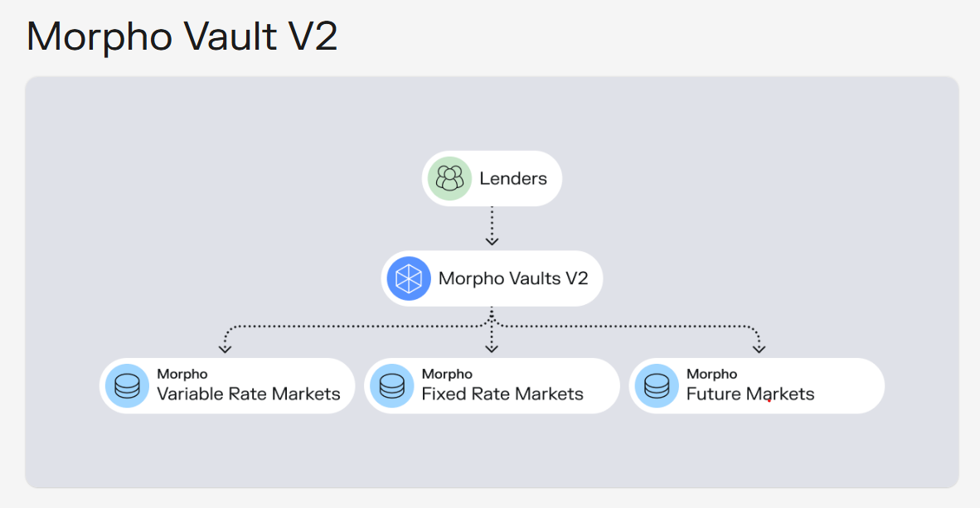Viewport: 980px width, 508px height.
Task: Open the Future Markets text
Action: click(x=750, y=394)
